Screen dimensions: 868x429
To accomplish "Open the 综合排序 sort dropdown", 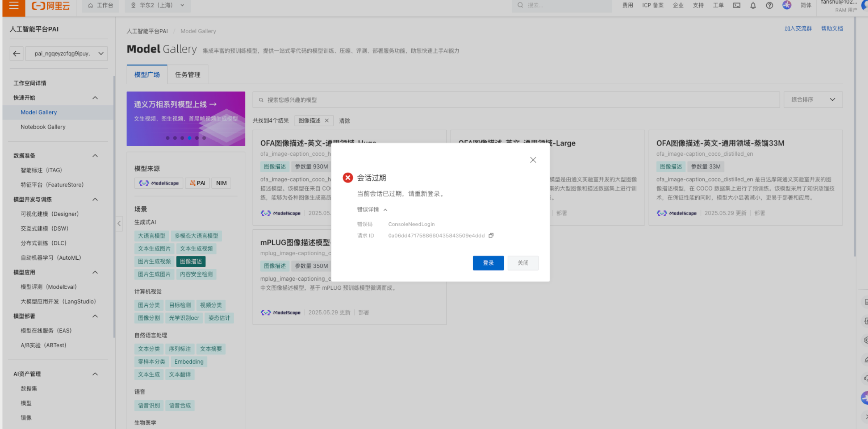I will coord(813,99).
